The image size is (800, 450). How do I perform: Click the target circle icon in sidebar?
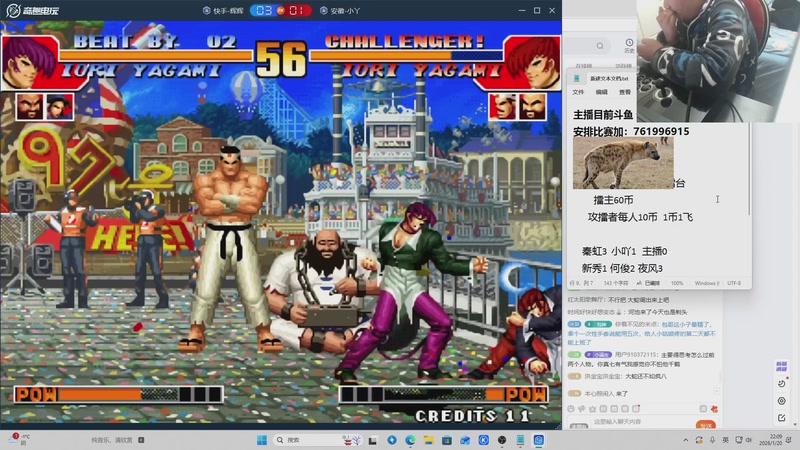pyautogui.click(x=782, y=401)
